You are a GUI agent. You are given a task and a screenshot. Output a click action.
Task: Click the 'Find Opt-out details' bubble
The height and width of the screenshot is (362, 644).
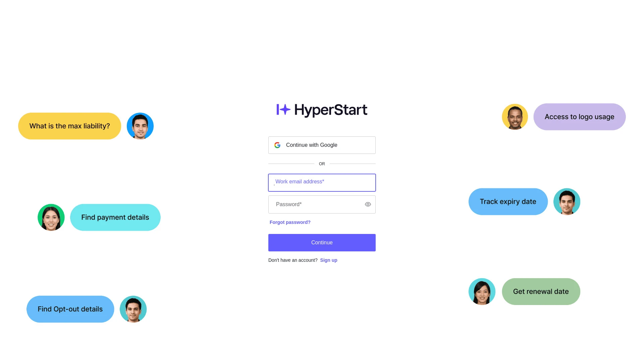tap(70, 309)
